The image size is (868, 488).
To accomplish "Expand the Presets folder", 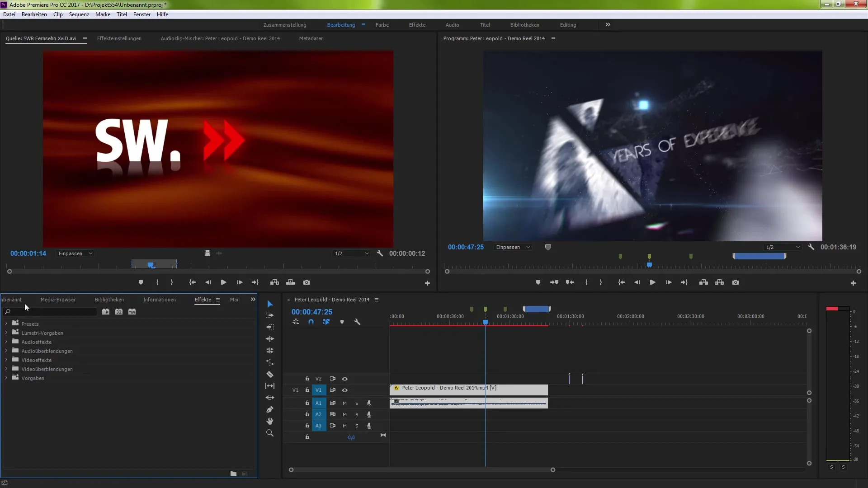I will (6, 324).
